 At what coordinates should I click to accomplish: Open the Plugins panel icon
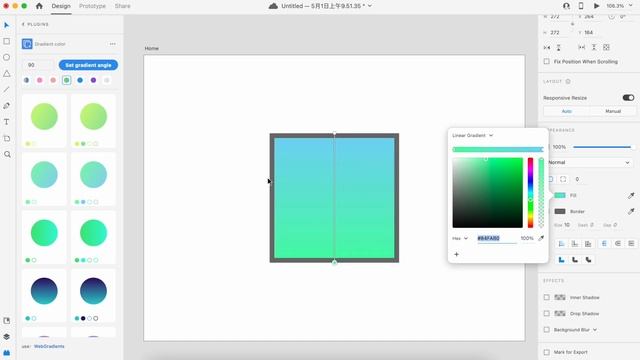7,353
